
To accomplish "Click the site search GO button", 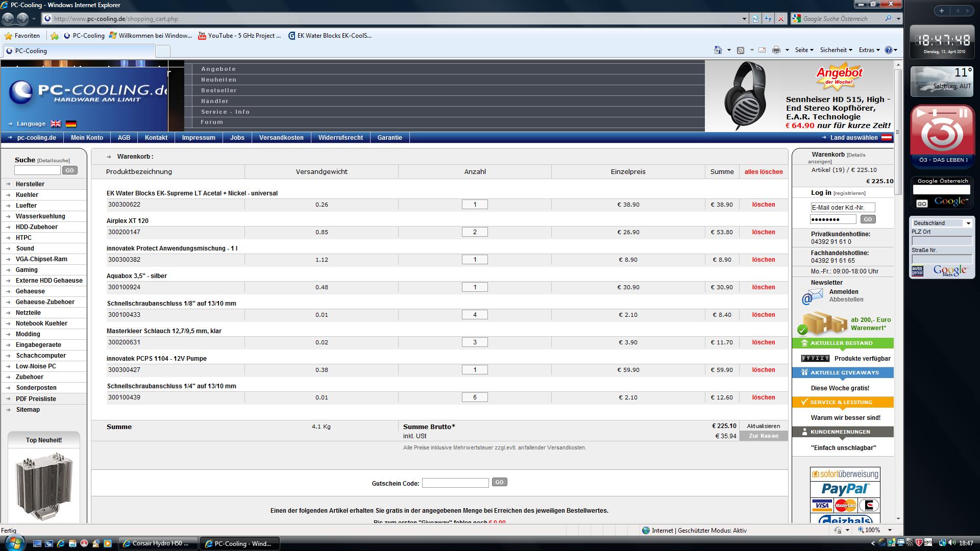I will pyautogui.click(x=70, y=170).
